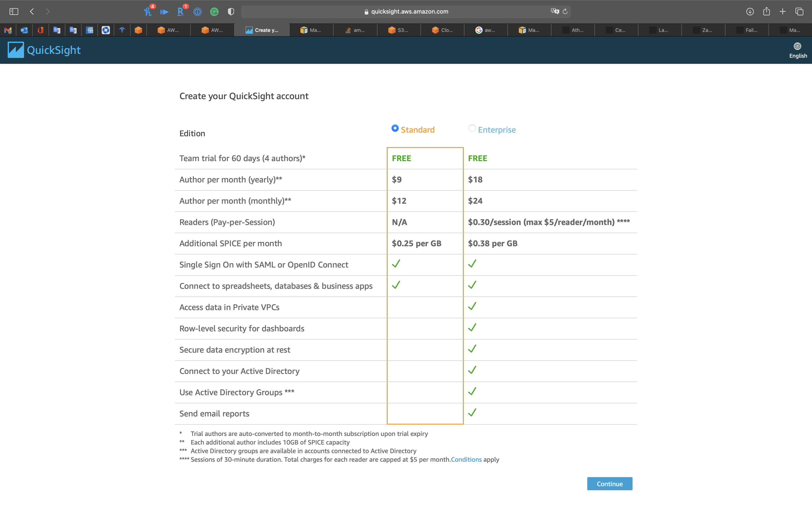Go back to previous page
The image size is (812, 507).
tap(32, 12)
